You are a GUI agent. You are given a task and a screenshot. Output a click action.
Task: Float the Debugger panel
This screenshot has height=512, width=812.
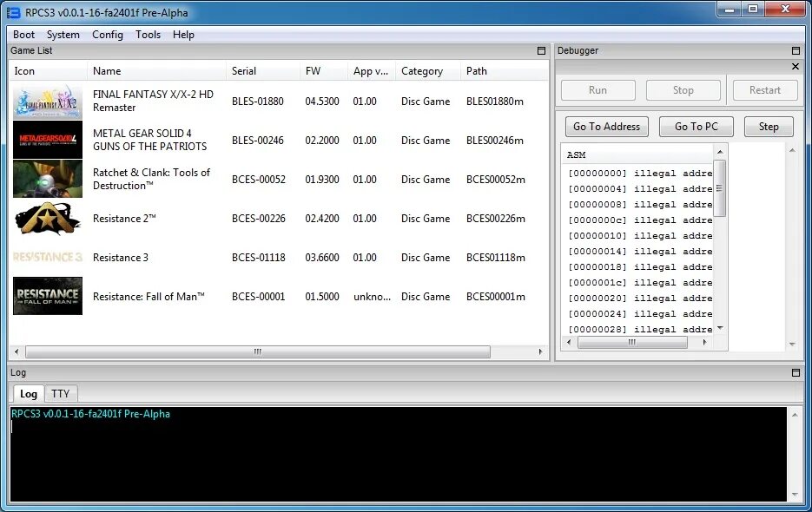click(796, 50)
